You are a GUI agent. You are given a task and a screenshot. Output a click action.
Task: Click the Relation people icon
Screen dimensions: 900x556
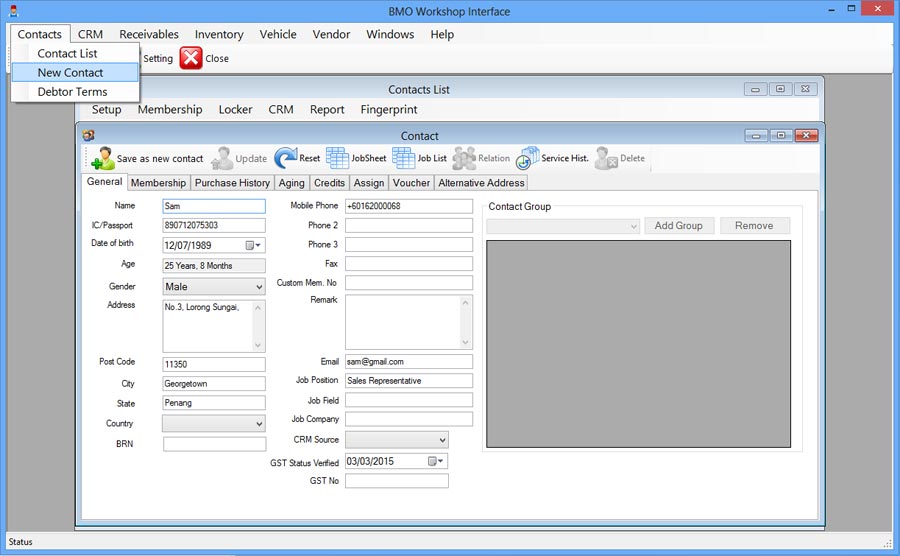[x=464, y=158]
